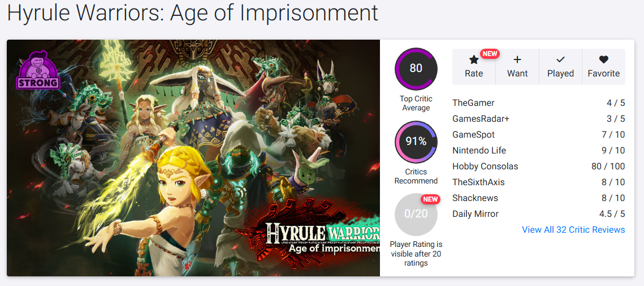Click the star Rate icon
Screen dimensions: 644x286
[x=474, y=60]
